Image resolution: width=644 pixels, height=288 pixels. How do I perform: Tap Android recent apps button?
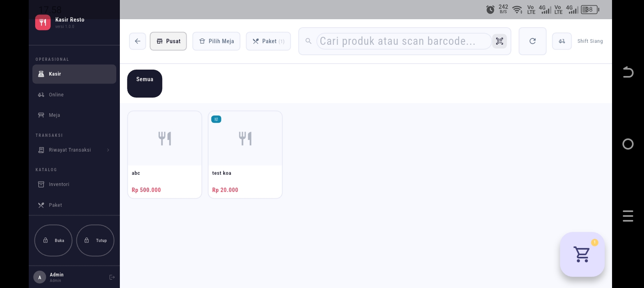[x=628, y=216]
